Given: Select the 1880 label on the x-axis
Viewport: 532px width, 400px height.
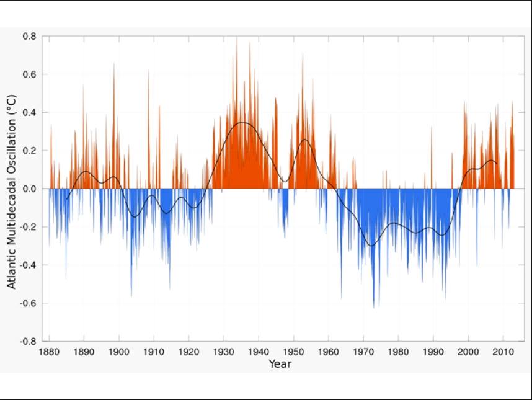Looking at the screenshot, I should [49, 352].
